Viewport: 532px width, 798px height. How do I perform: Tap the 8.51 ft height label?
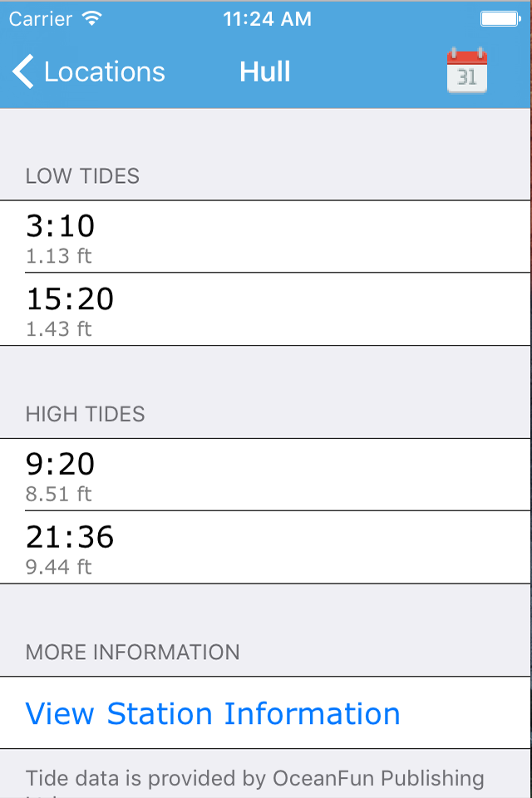pyautogui.click(x=58, y=494)
